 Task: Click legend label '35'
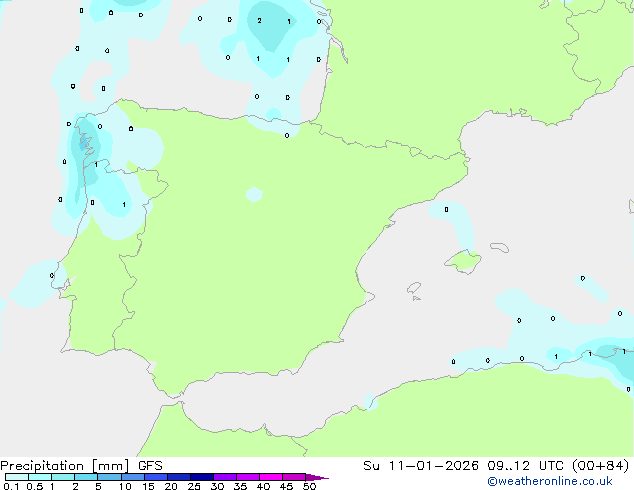point(240,486)
